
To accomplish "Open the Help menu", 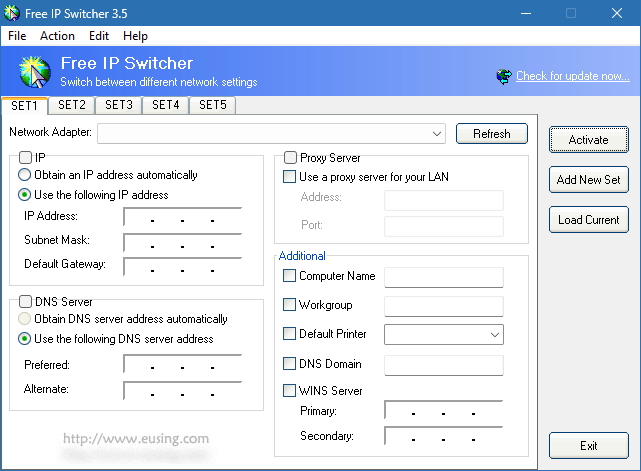I will click(135, 36).
